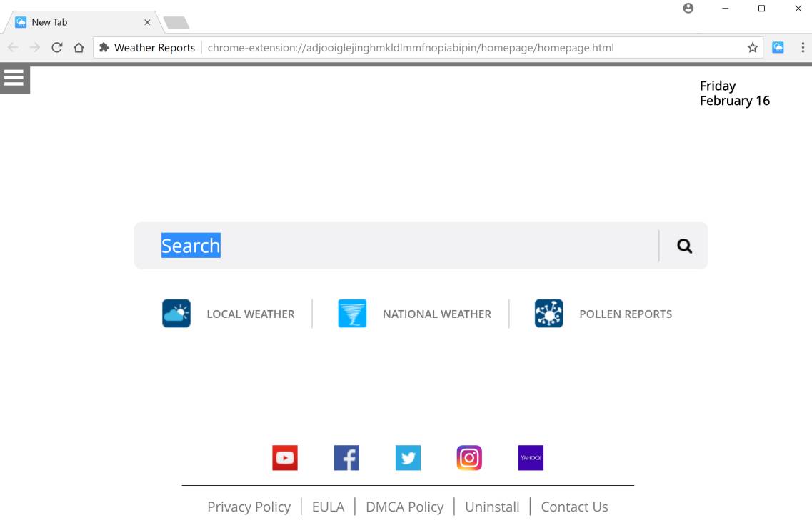Viewport: 812px width, 528px height.
Task: Open Facebook via its icon
Action: click(346, 457)
